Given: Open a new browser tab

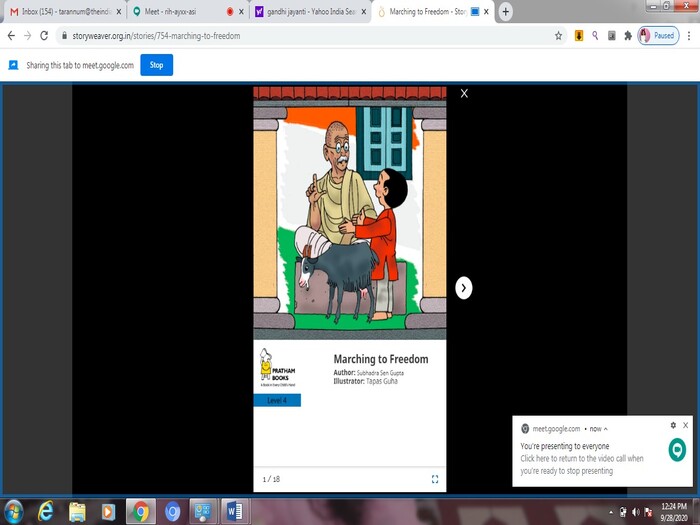Looking at the screenshot, I should [505, 12].
